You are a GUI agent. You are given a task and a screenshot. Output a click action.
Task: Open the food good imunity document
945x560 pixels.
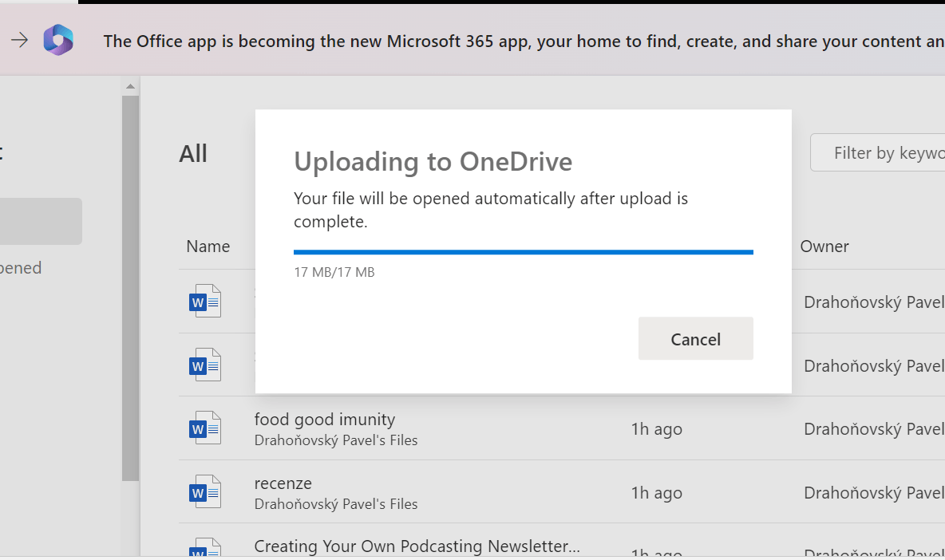point(325,419)
